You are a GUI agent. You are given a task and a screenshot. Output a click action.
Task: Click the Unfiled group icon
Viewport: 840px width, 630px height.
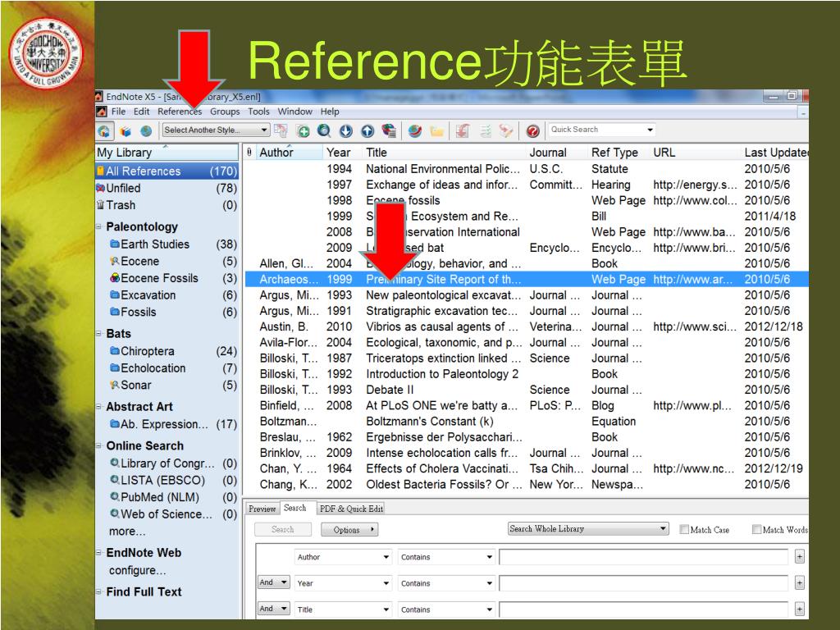point(100,188)
